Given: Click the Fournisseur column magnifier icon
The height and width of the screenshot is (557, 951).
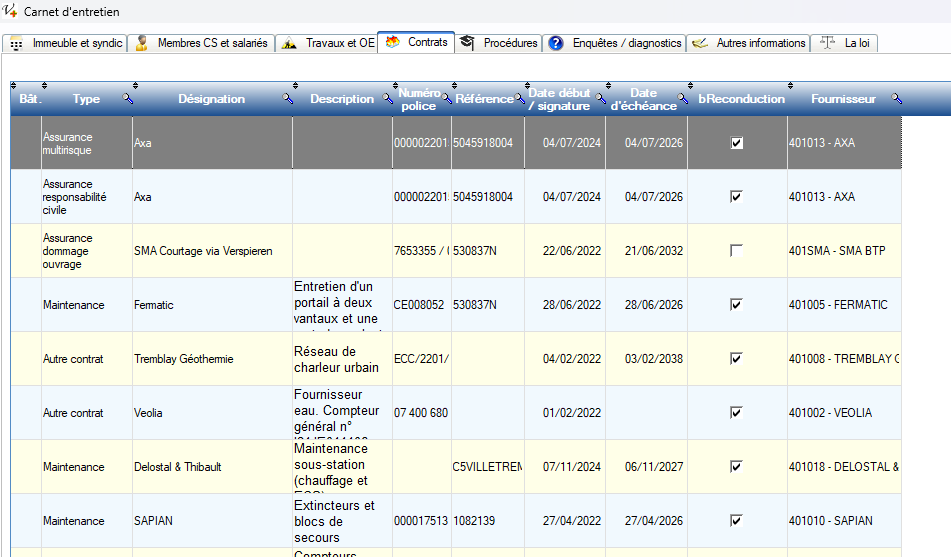Looking at the screenshot, I should coord(896,99).
